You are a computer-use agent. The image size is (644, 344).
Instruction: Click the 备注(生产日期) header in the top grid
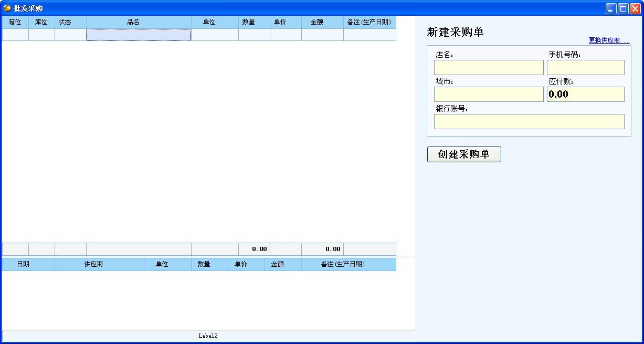pos(369,22)
